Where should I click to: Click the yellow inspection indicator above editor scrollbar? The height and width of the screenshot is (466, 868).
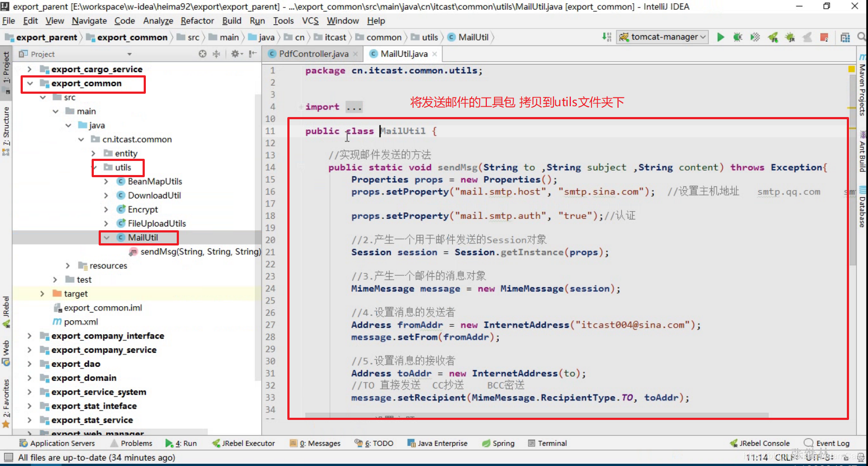pyautogui.click(x=852, y=69)
